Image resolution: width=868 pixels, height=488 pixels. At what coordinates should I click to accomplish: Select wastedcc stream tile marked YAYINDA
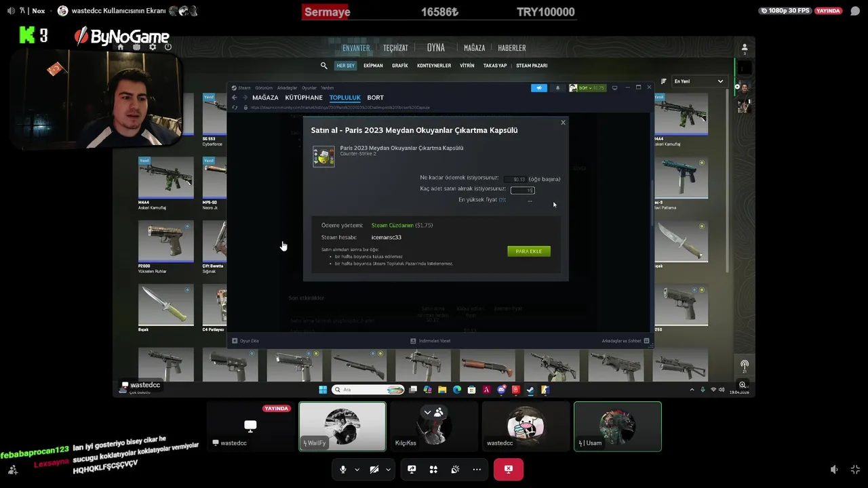pyautogui.click(x=250, y=426)
